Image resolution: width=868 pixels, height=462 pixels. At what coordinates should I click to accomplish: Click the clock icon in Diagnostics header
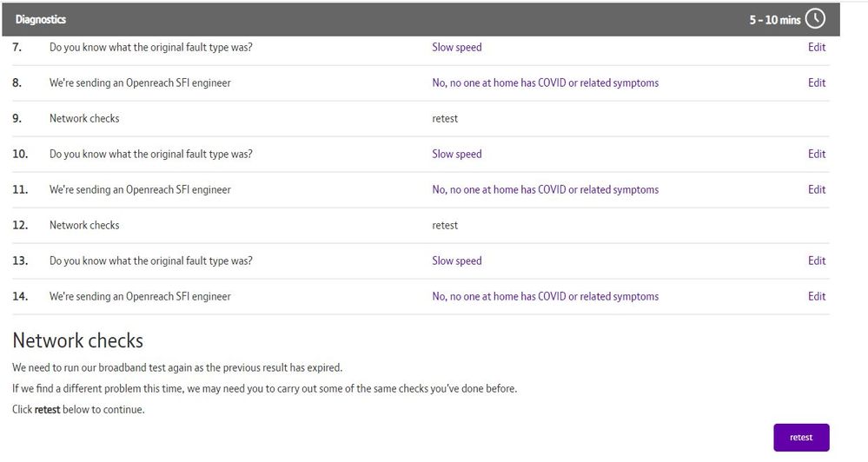pos(815,19)
